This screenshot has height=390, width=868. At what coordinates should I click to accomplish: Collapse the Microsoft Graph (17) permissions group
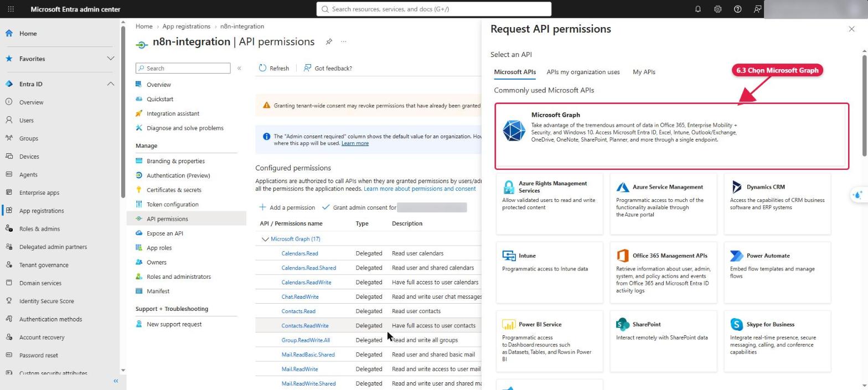265,239
